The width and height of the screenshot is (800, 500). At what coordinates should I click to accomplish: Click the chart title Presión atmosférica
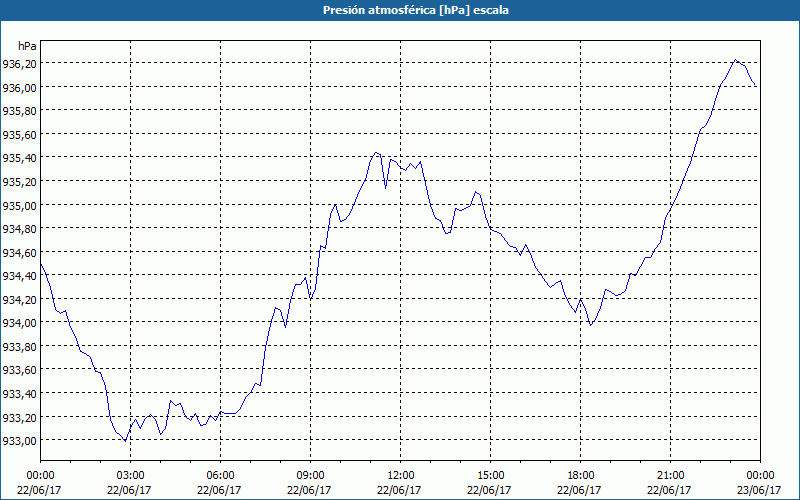click(400, 10)
